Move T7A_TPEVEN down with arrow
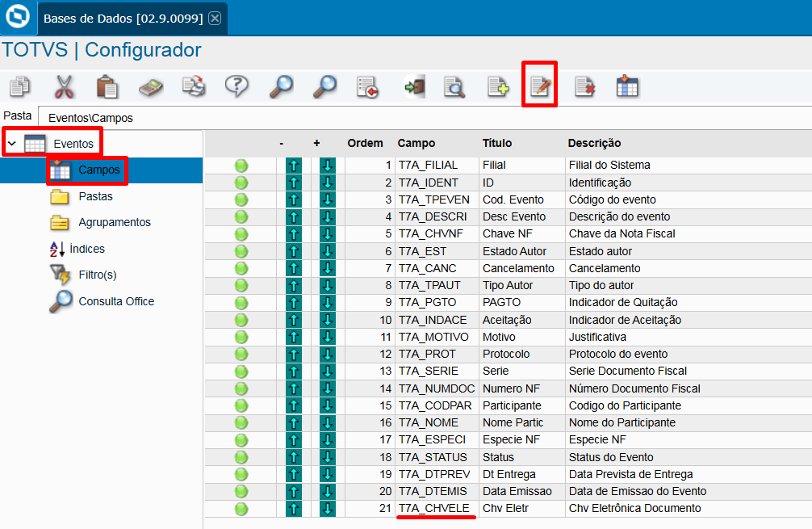 point(327,199)
